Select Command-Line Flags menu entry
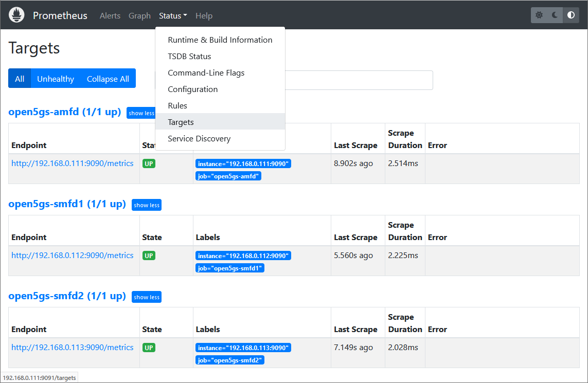Screen dimensions: 588x383 click(x=220, y=72)
